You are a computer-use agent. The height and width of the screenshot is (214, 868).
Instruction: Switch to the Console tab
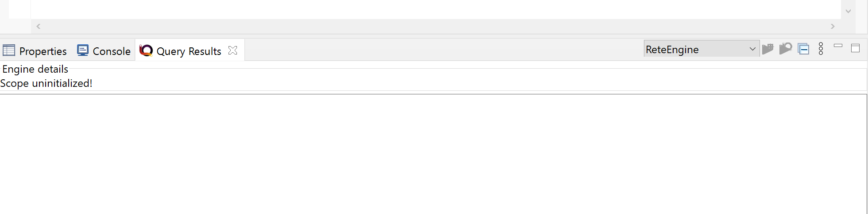coord(104,51)
